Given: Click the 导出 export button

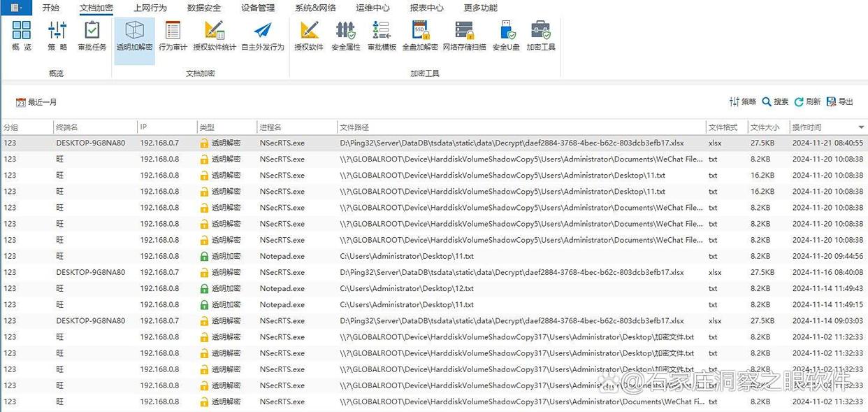Looking at the screenshot, I should click(x=839, y=101).
